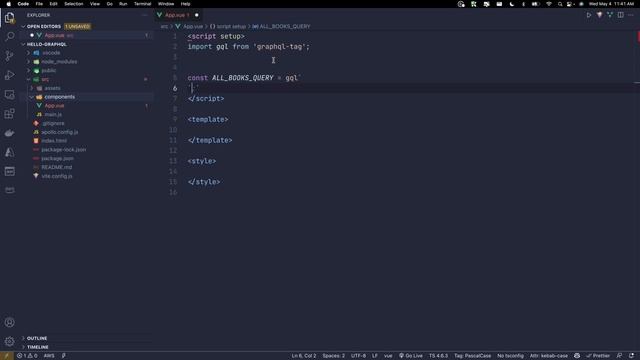Open the File menu
Screen dimensions: 640x360
39,4
